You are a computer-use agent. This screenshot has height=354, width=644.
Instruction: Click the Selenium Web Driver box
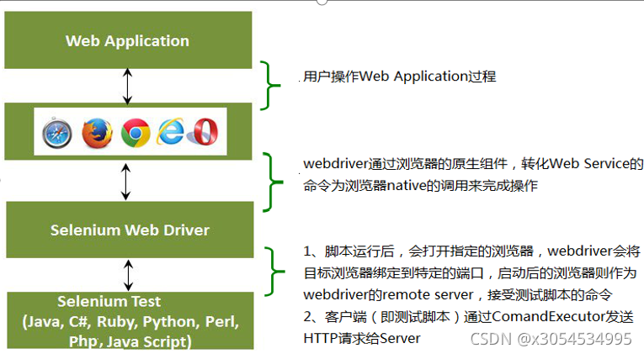130,230
